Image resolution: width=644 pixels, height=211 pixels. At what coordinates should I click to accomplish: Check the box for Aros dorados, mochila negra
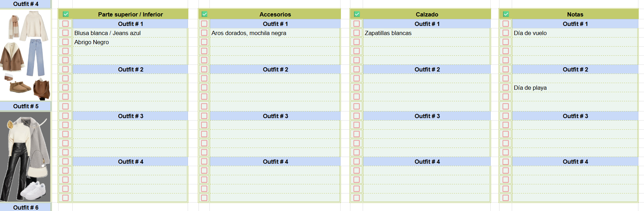click(x=204, y=33)
